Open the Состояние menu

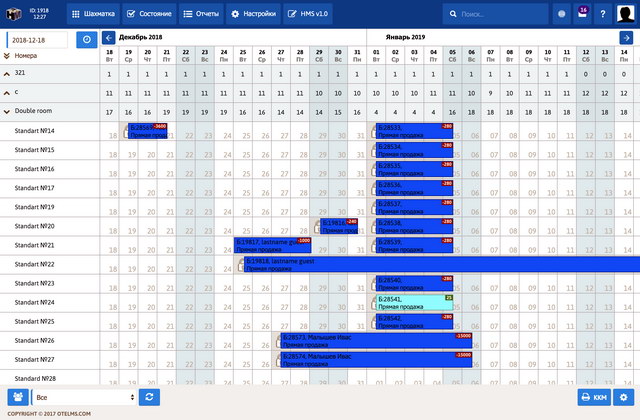(x=149, y=14)
